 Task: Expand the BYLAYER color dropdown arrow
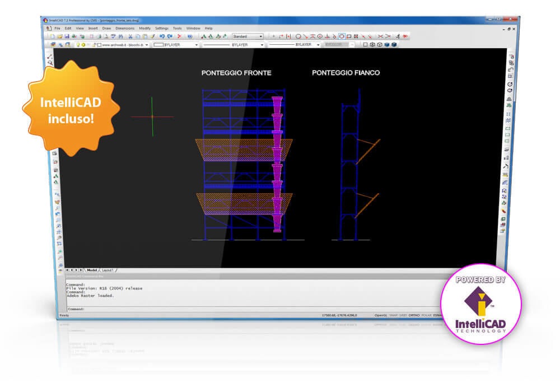196,45
